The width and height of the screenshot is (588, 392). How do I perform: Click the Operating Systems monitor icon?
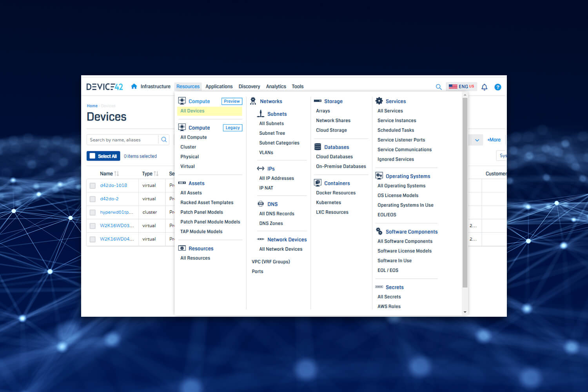coord(379,175)
